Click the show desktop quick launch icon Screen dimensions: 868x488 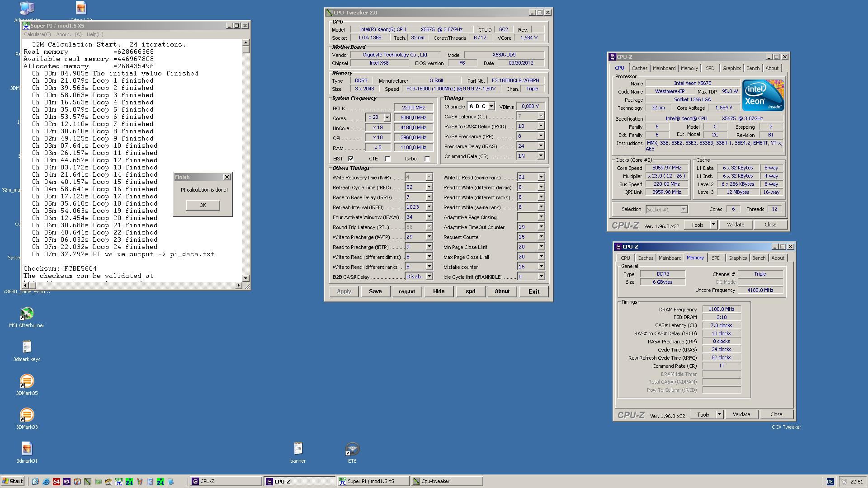pos(35,482)
